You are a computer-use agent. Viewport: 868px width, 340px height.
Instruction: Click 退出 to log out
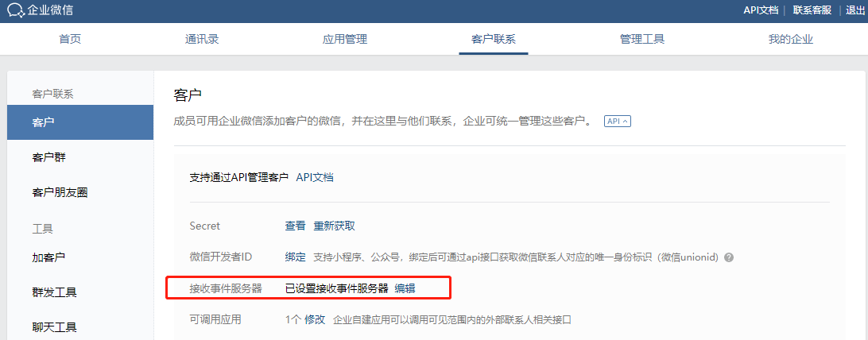point(856,10)
